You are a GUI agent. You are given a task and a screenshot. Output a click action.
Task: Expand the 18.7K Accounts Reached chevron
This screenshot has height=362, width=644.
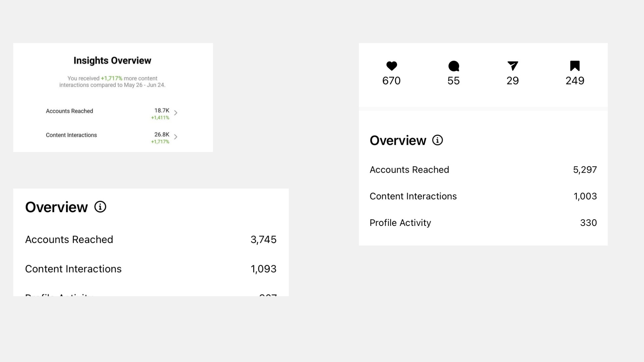pos(176,113)
